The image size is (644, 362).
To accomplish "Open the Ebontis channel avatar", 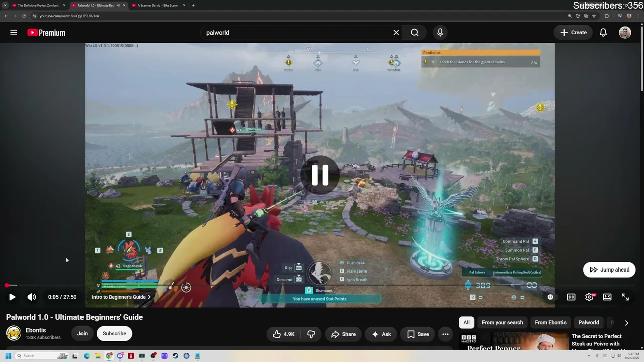I will pos(14,333).
